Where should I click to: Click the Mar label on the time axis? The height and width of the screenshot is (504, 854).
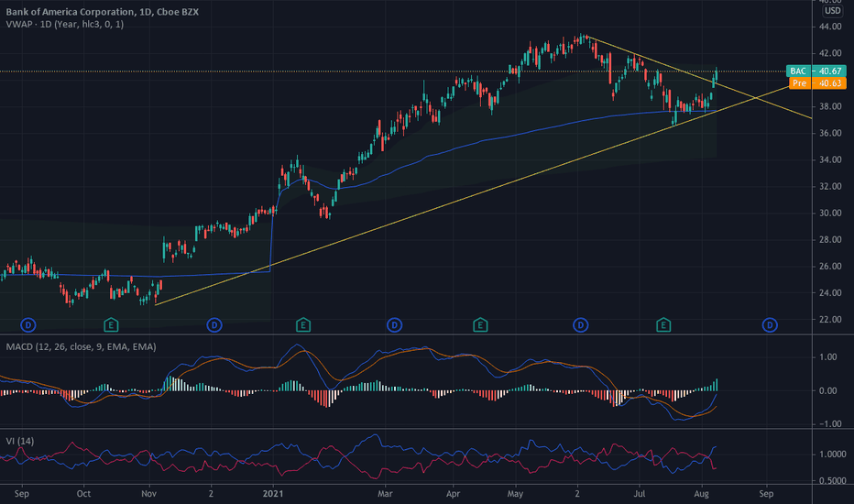coord(385,494)
